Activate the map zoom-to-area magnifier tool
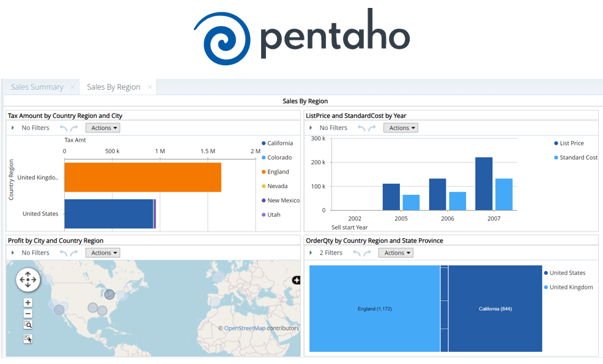This screenshot has width=603, height=364. tap(28, 325)
